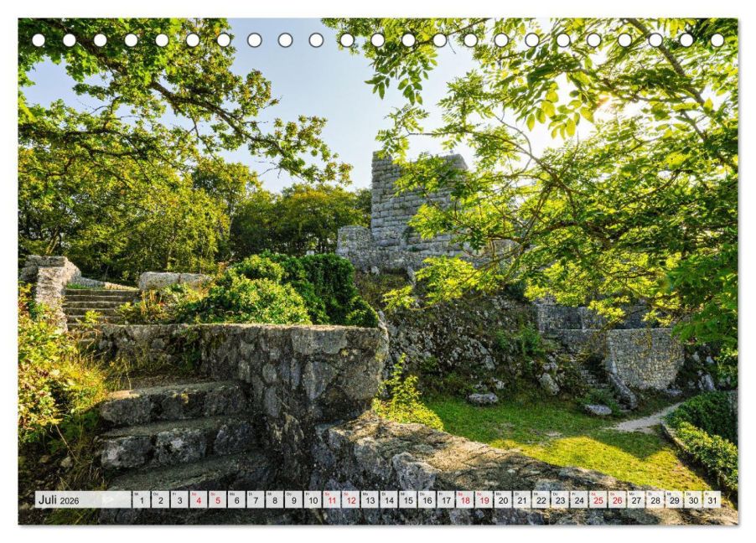The height and width of the screenshot is (543, 756).
Task: Choose red-marked day 26
Action: pyautogui.click(x=617, y=499)
